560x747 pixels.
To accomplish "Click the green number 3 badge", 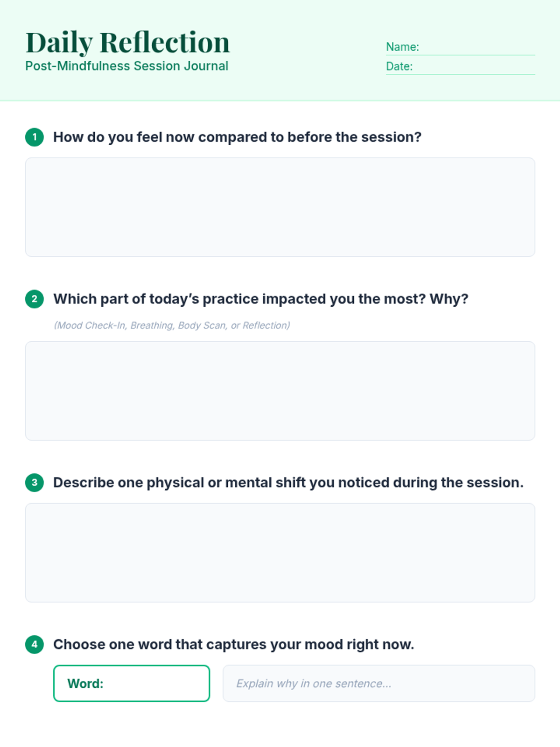I will (x=35, y=483).
